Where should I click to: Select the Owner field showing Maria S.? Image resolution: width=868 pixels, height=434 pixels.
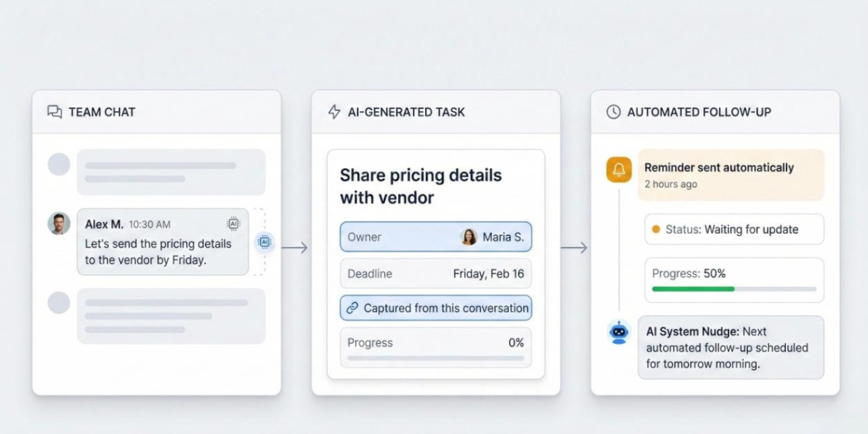coord(435,237)
